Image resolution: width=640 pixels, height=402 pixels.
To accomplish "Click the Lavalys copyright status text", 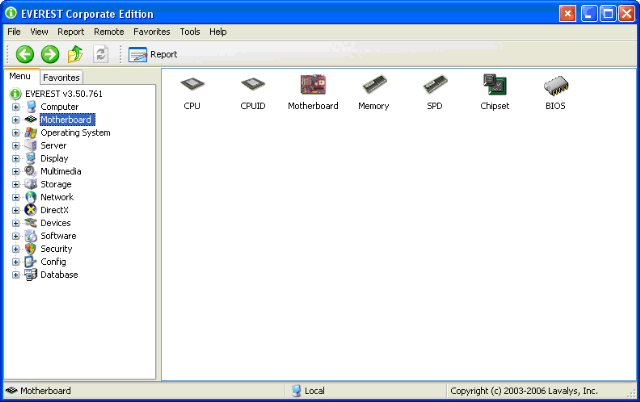I will click(524, 391).
